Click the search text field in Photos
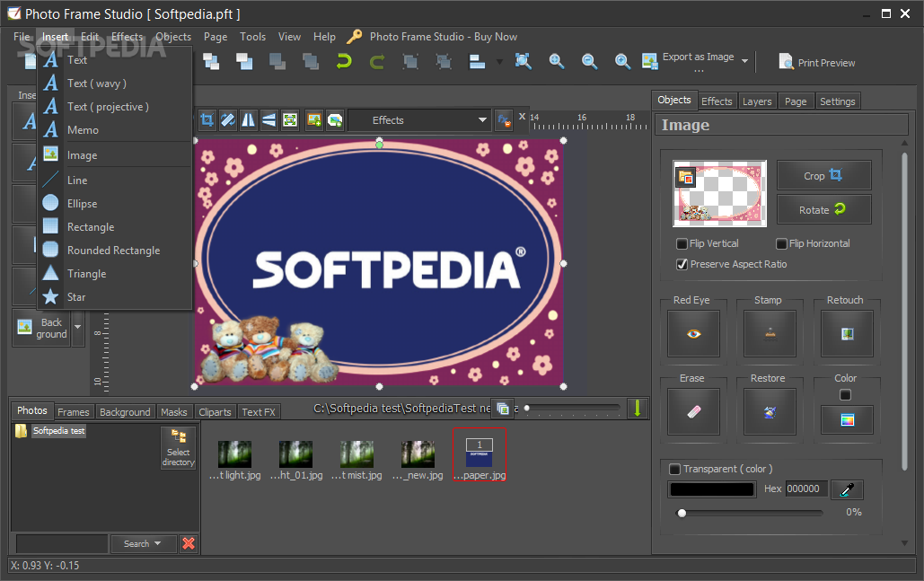924x581 pixels. click(62, 543)
